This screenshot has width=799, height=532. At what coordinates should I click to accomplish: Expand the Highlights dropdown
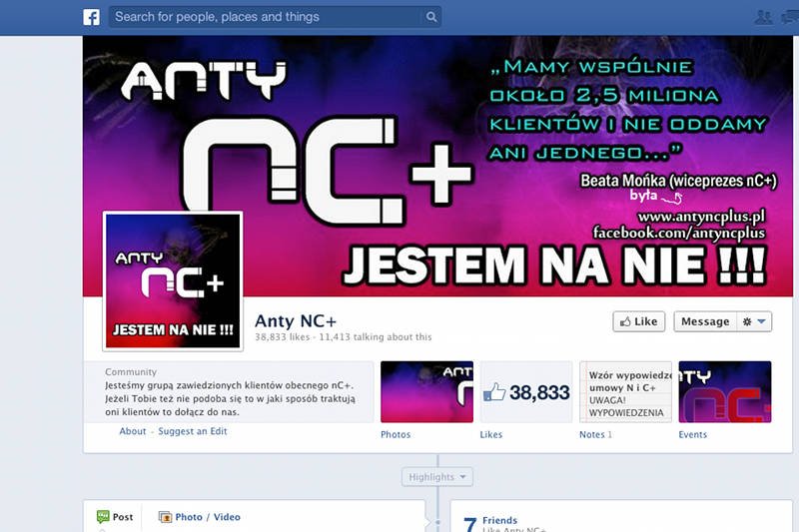437,477
